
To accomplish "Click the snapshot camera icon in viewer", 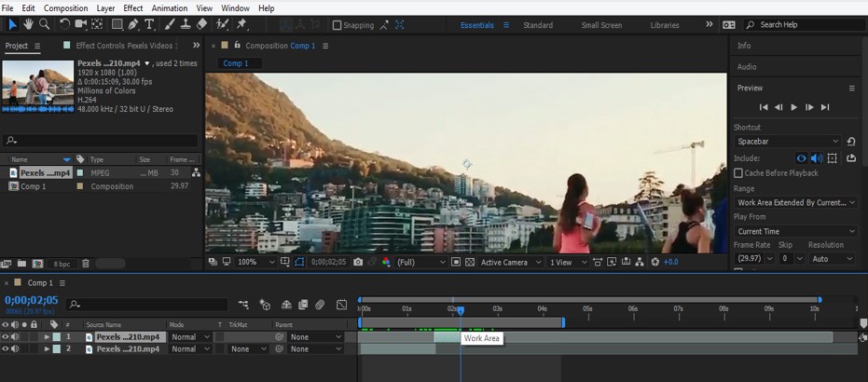I will pyautogui.click(x=358, y=263).
